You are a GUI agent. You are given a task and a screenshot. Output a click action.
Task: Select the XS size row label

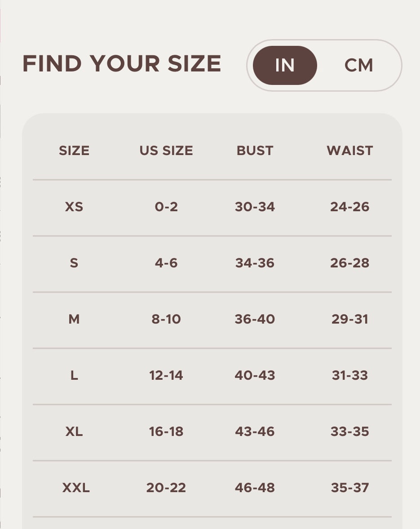pos(74,207)
